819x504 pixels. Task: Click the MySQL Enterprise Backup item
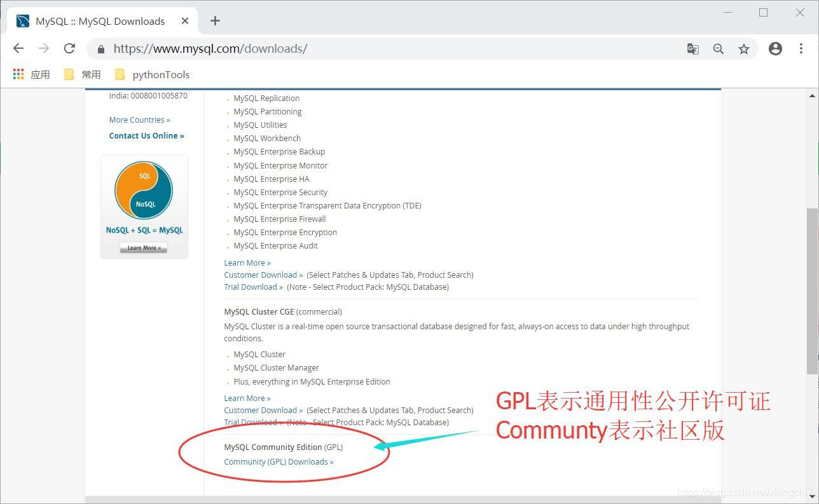coord(279,151)
